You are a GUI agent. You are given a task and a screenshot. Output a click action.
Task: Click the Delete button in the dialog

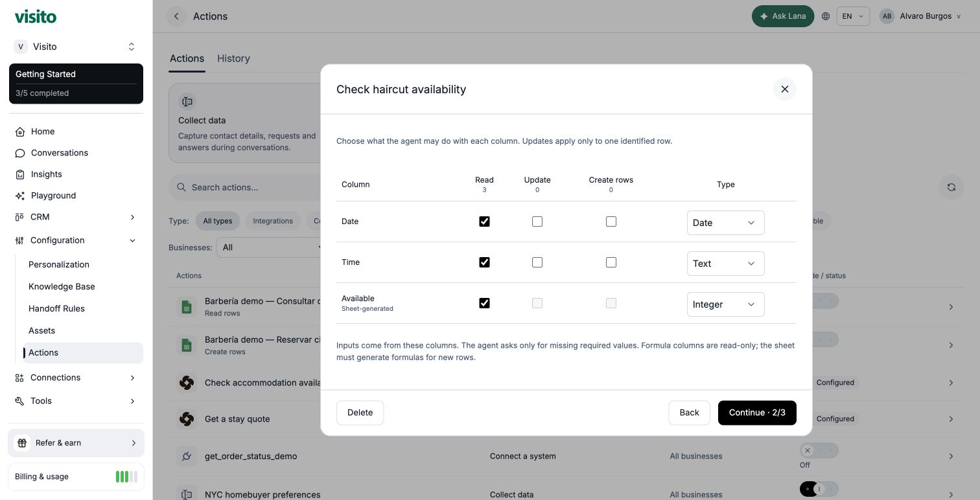pos(360,413)
